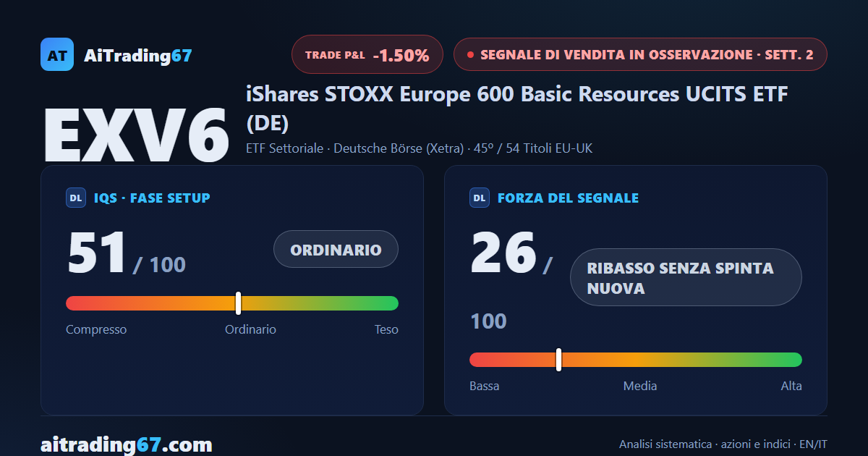This screenshot has height=456, width=868.
Task: Click the Teso scale label
Action: [x=386, y=329]
